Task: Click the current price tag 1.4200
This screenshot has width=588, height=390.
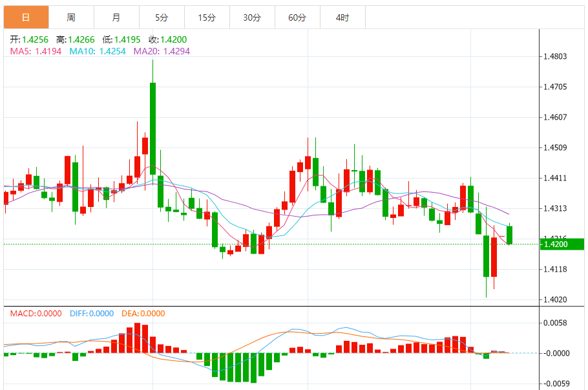Action: pyautogui.click(x=562, y=244)
